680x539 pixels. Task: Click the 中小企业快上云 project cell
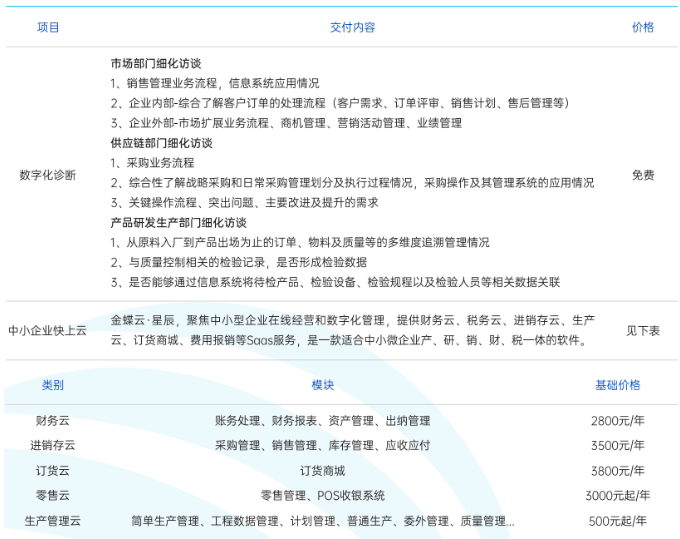pos(48,331)
